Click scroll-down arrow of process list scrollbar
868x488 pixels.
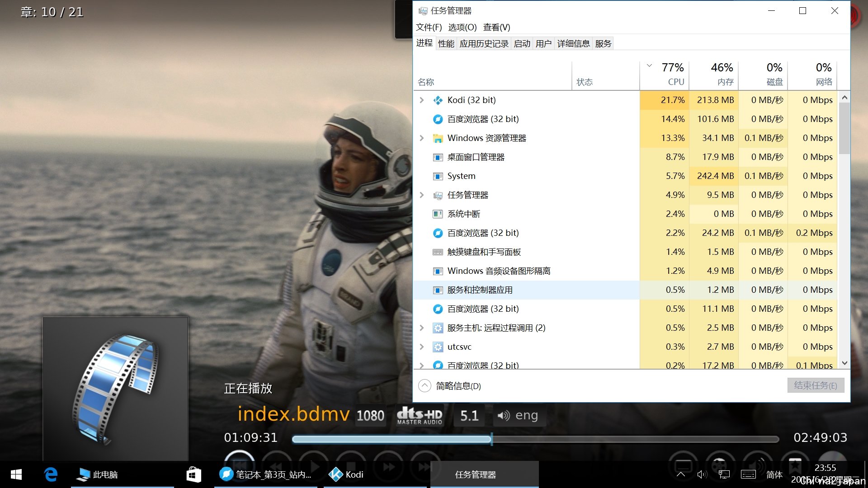coord(844,363)
